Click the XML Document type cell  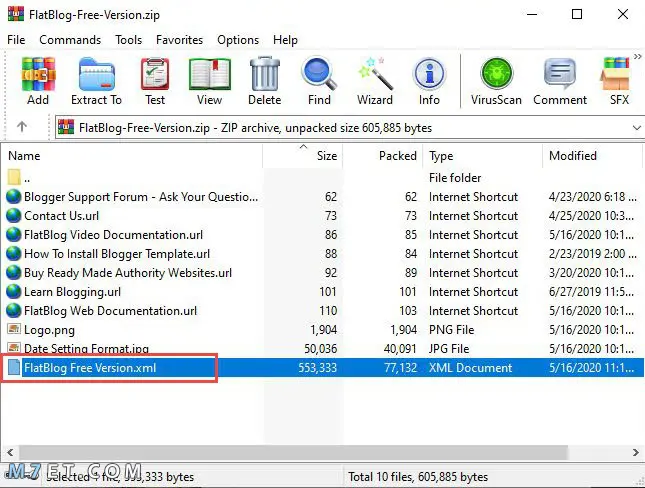click(471, 367)
